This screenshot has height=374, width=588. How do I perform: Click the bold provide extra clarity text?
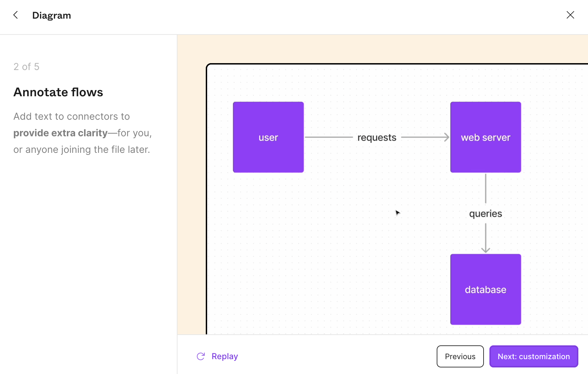(60, 133)
